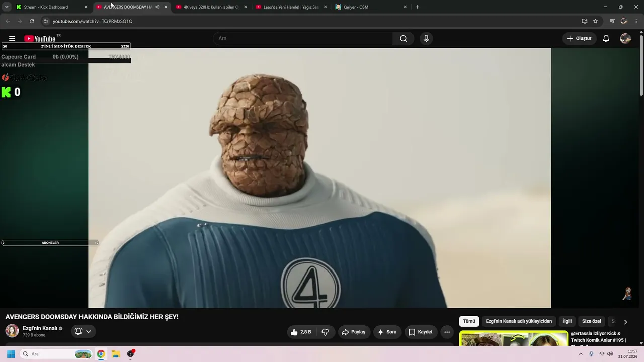Click the Windows taskbar search box

pos(56,354)
